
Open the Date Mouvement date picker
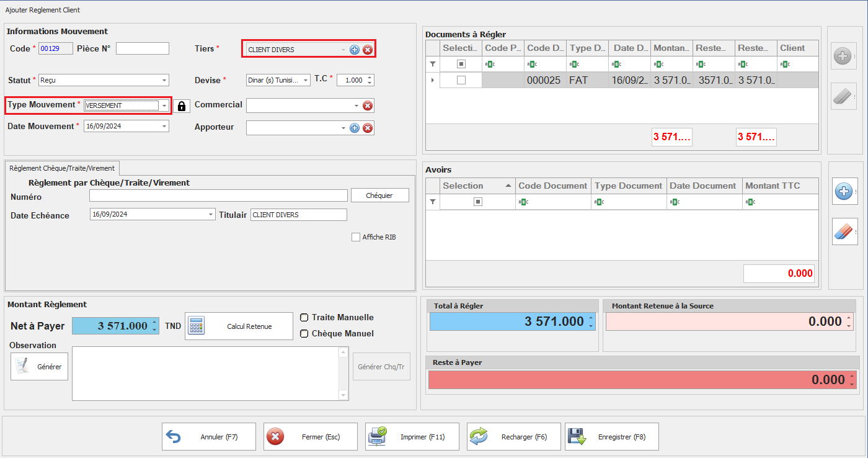coord(164,126)
